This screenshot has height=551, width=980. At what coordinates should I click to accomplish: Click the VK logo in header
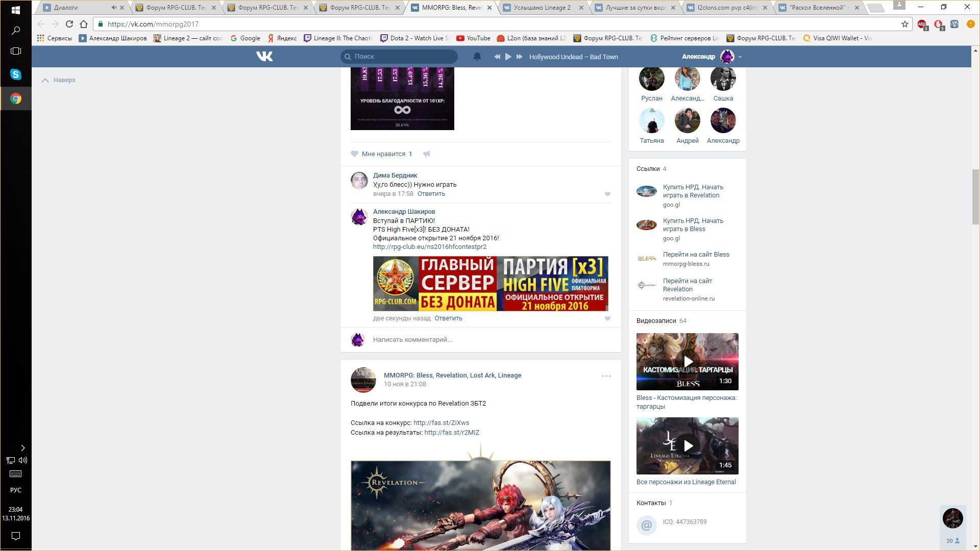pyautogui.click(x=264, y=57)
